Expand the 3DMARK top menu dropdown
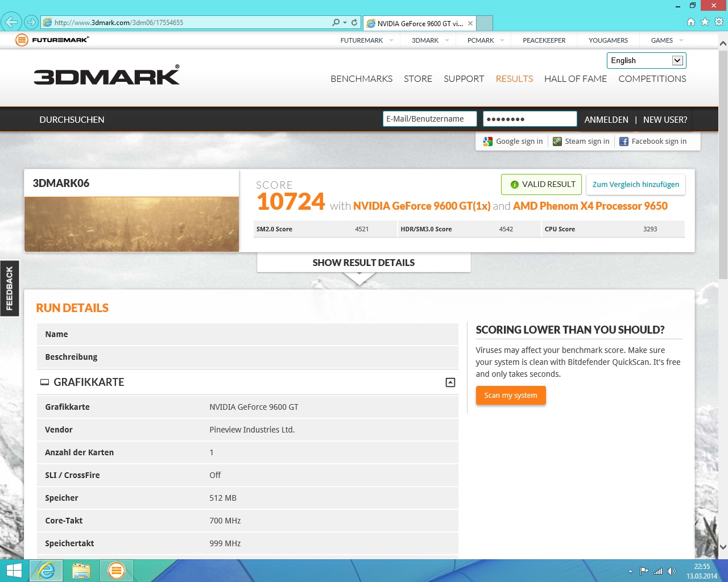This screenshot has height=582, width=728. (x=447, y=40)
